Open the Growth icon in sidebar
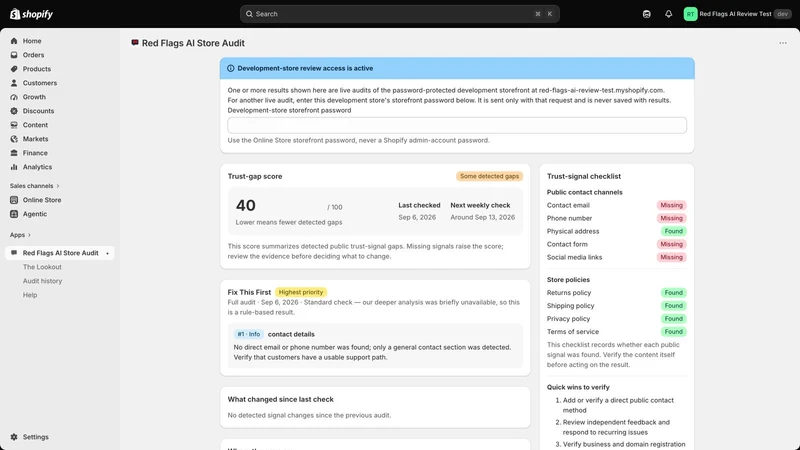Viewport: 800px width, 450px height. (14, 97)
